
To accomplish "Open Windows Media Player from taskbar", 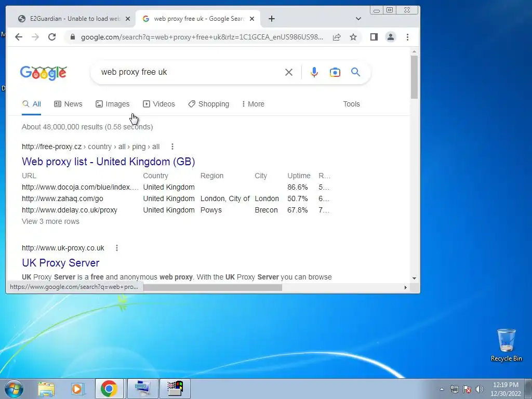I will [77, 389].
